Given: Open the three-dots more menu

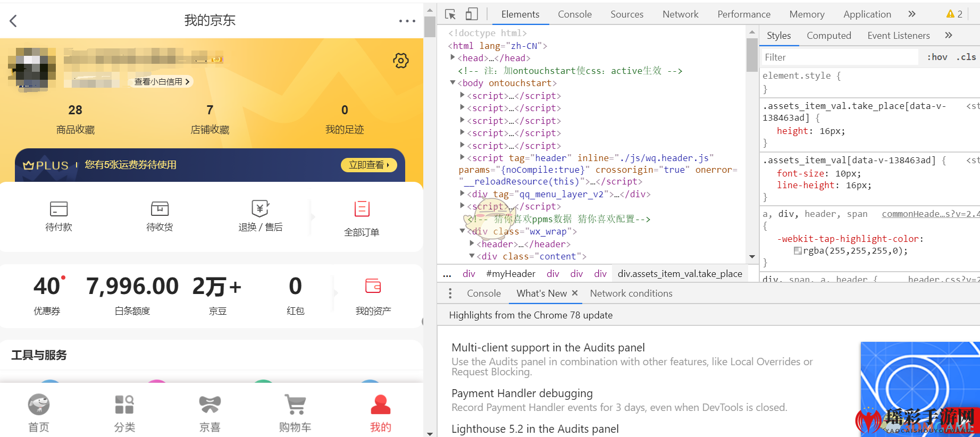Looking at the screenshot, I should (407, 21).
